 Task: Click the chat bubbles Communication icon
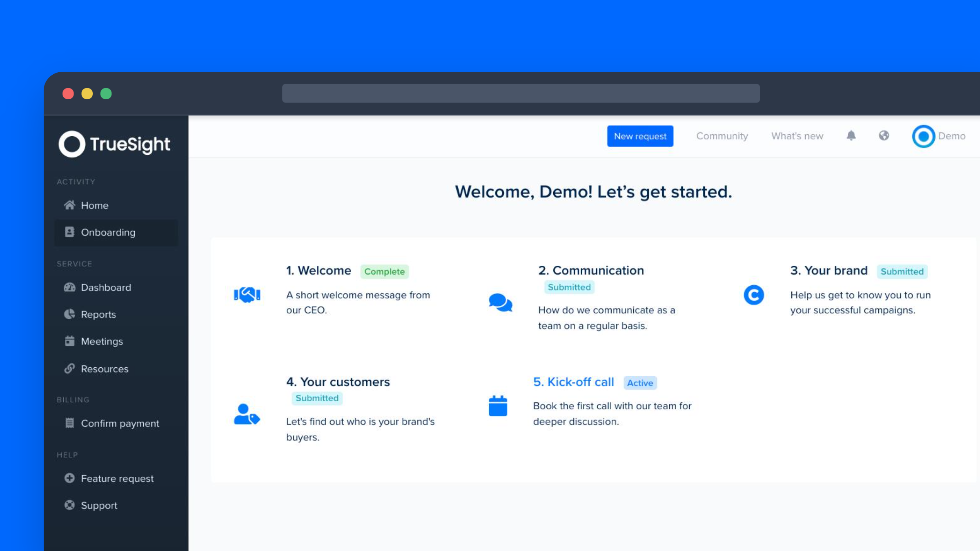click(500, 302)
